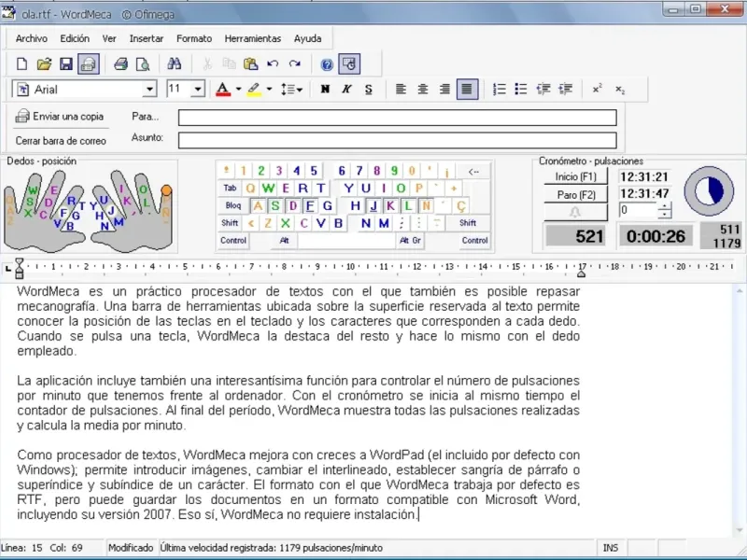Open the Herramientas menu
Viewport: 747px width, 560px height.
(x=252, y=38)
